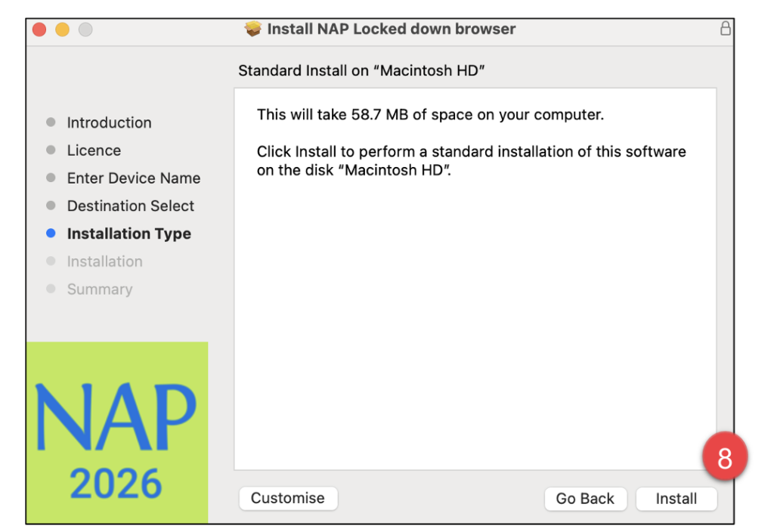The image size is (774, 532).
Task: Select the Installation Type step label
Action: [129, 234]
